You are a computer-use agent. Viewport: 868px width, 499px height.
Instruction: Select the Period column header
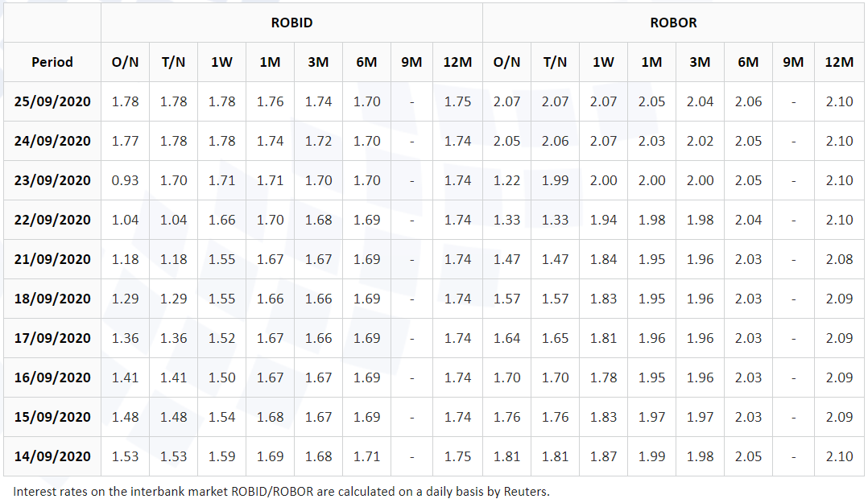(52, 62)
